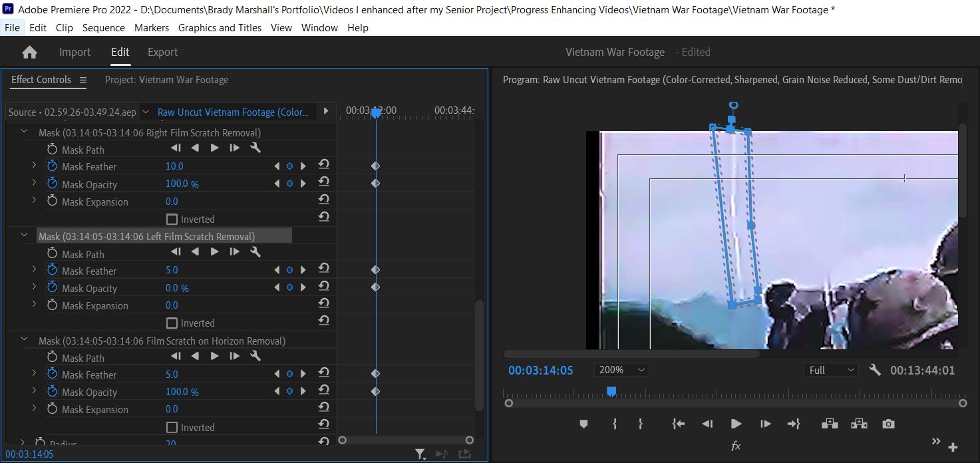980x463 pixels.
Task: Click the Add Marker icon
Action: click(x=583, y=424)
